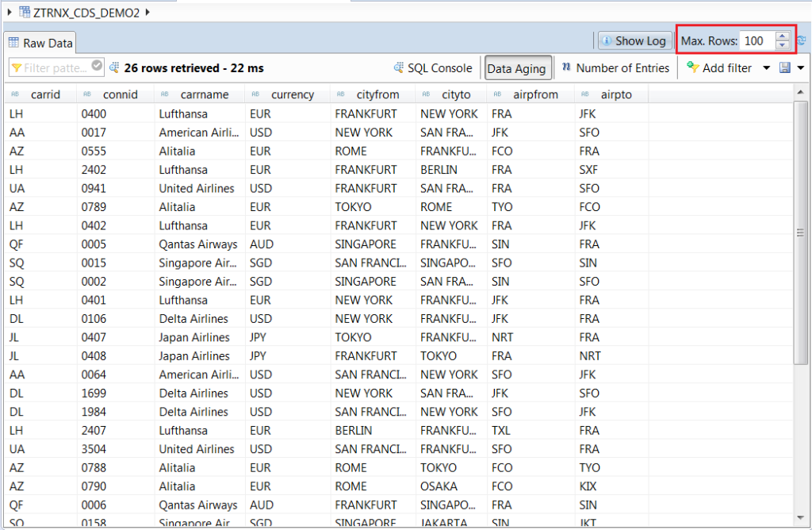This screenshot has height=530, width=812.
Task: Click ZTRNX_CDS_DEMO2 breadcrumb name
Action: coord(86,13)
